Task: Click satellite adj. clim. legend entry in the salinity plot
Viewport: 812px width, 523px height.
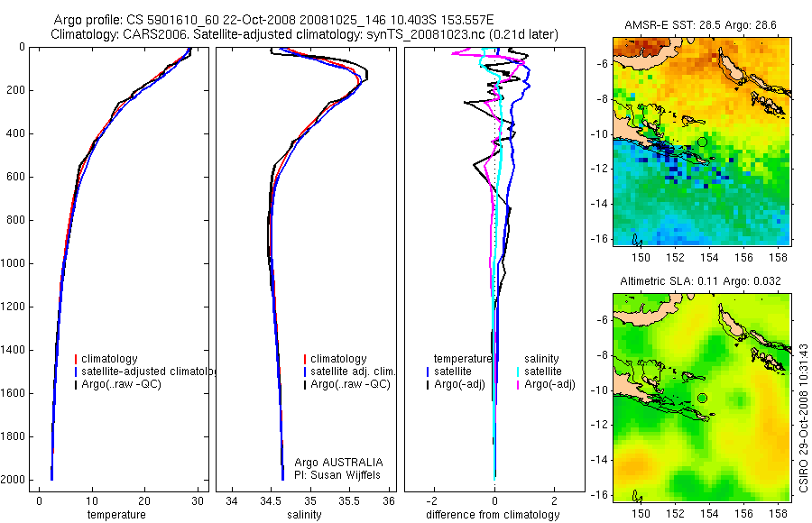Action: tap(353, 372)
